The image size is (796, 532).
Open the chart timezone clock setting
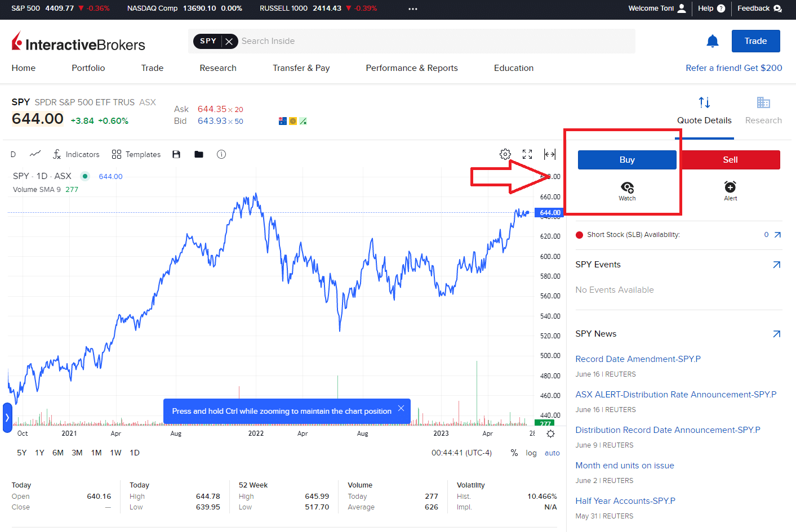pyautogui.click(x=461, y=453)
